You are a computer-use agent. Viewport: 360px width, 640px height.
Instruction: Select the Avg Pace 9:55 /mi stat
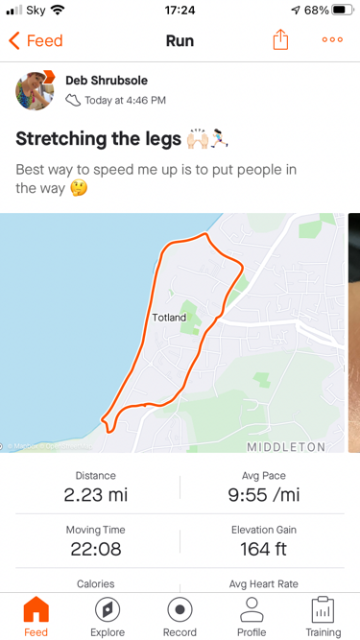click(264, 488)
